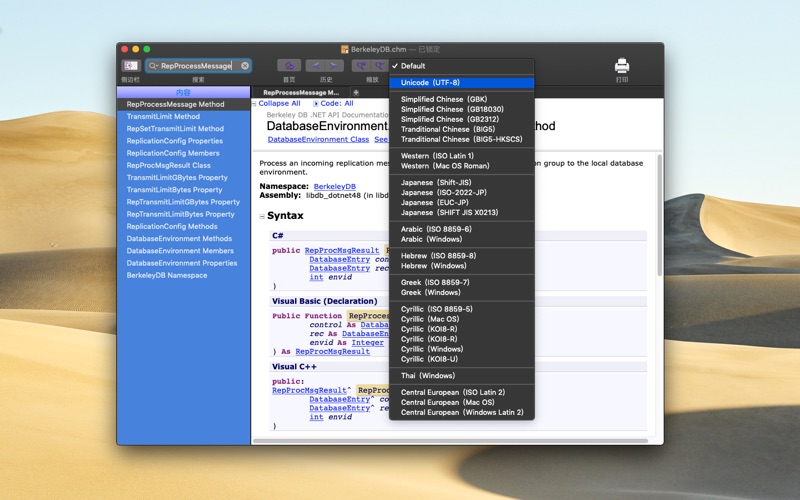Image resolution: width=800 pixels, height=500 pixels.
Task: Click the search magnifier icon
Action: pyautogui.click(x=153, y=66)
